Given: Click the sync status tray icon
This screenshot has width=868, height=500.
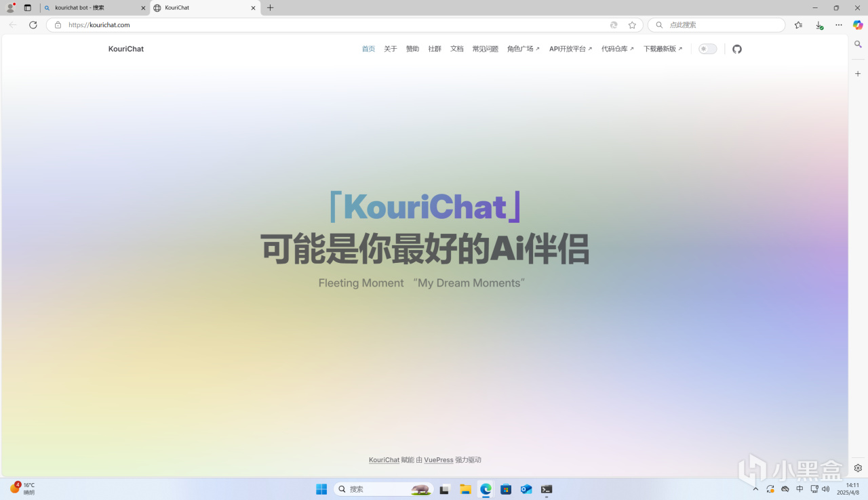Looking at the screenshot, I should [770, 489].
